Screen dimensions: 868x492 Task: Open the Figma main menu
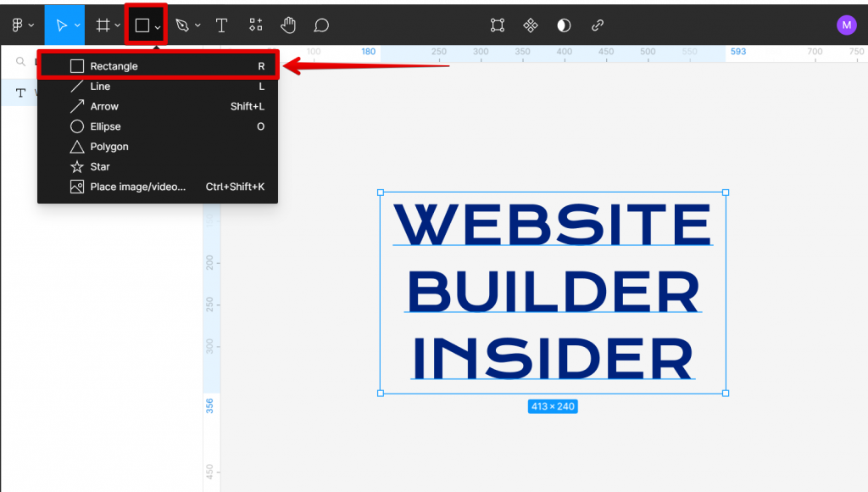(19, 25)
